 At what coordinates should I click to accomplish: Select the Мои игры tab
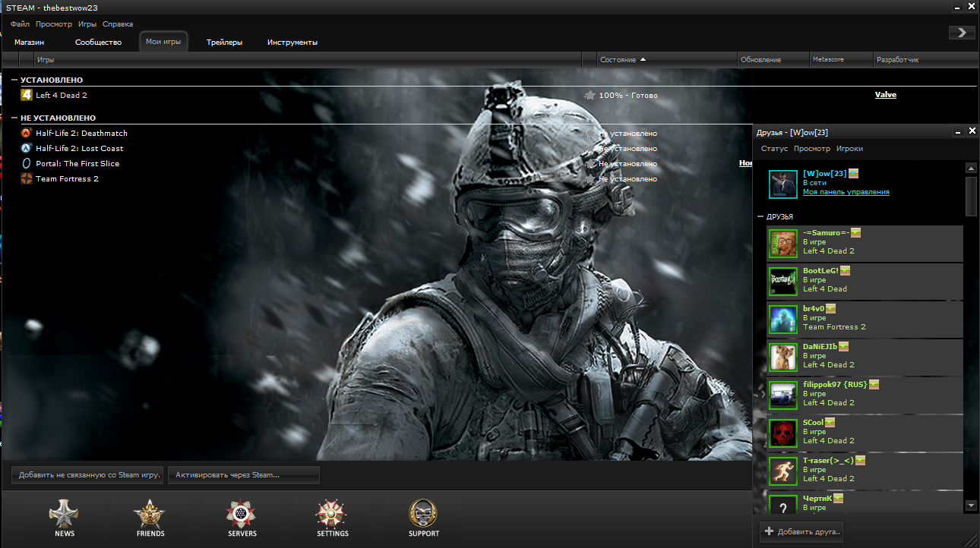click(x=163, y=42)
